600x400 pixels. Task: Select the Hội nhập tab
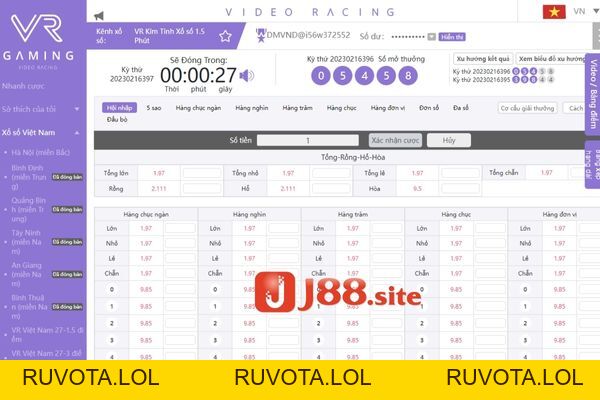pos(119,108)
